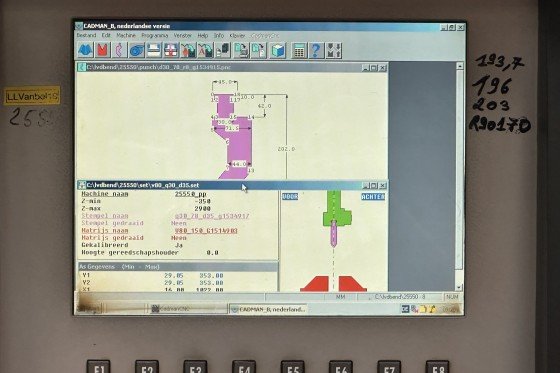
Task: Open the Machine menu
Action: point(126,35)
